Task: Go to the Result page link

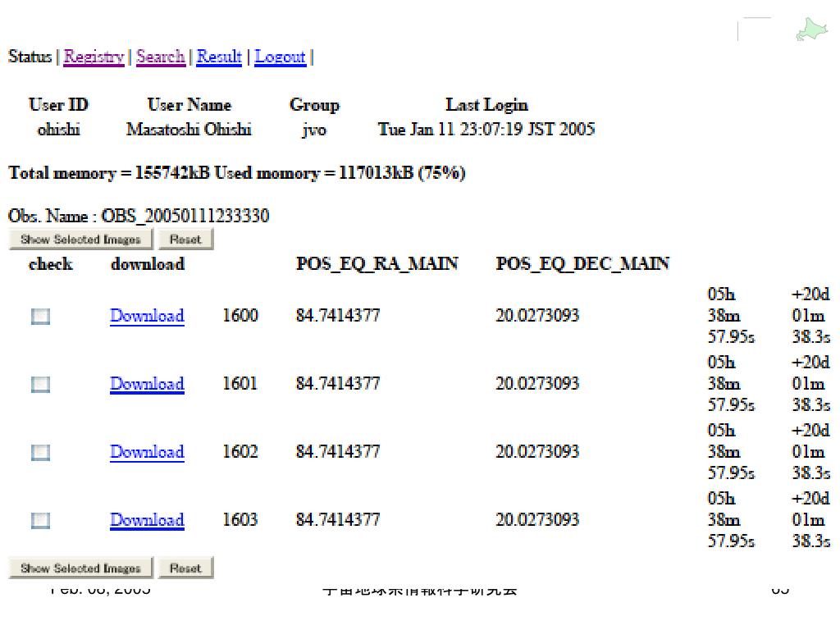Action: (x=219, y=57)
